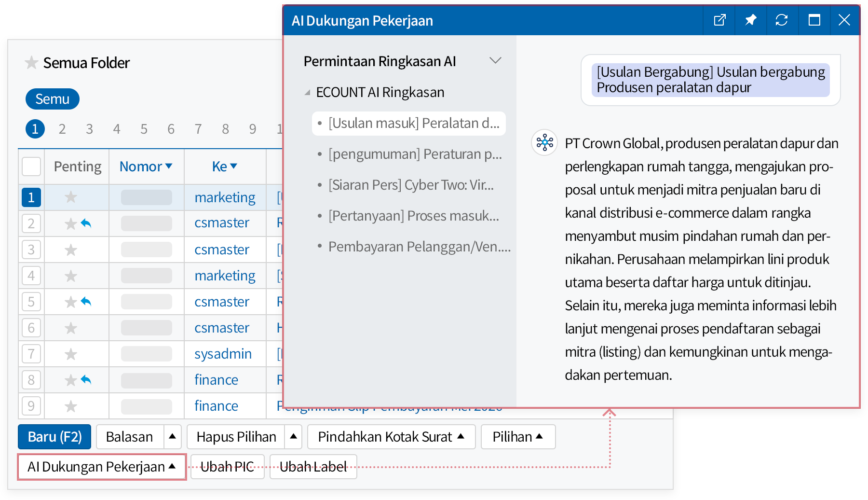Screen dimensions: 868x500
Task: Open AI panel in new window icon
Action: point(719,20)
